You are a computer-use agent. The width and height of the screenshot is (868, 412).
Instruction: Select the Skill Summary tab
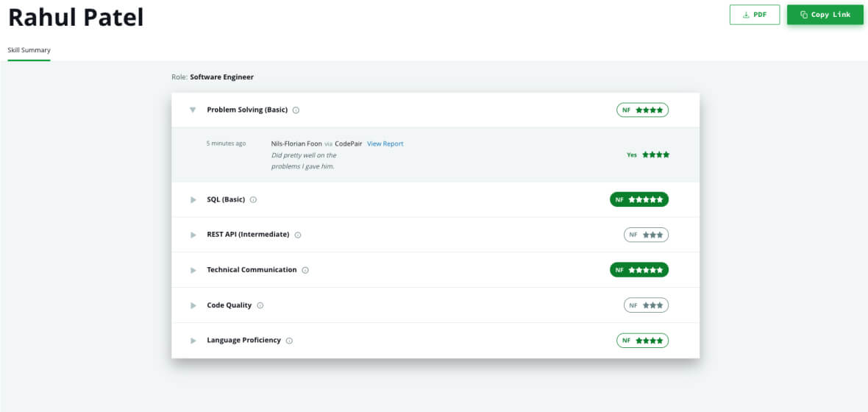click(x=29, y=50)
